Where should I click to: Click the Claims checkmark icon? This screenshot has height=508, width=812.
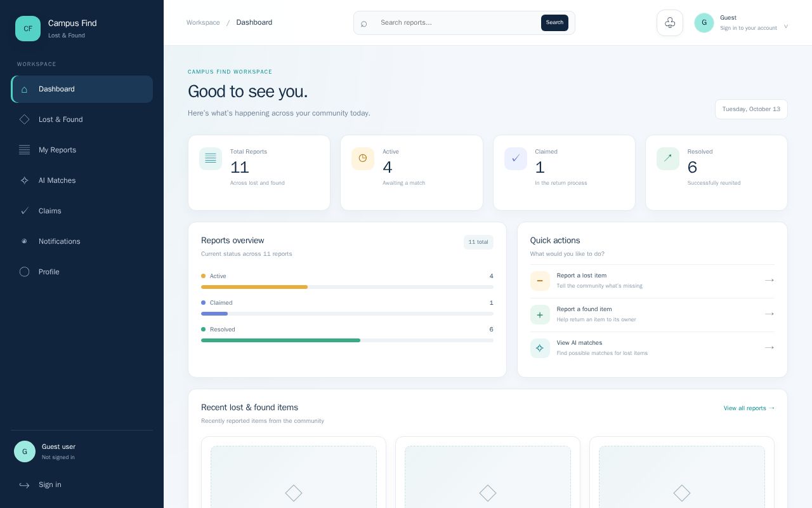click(x=24, y=211)
